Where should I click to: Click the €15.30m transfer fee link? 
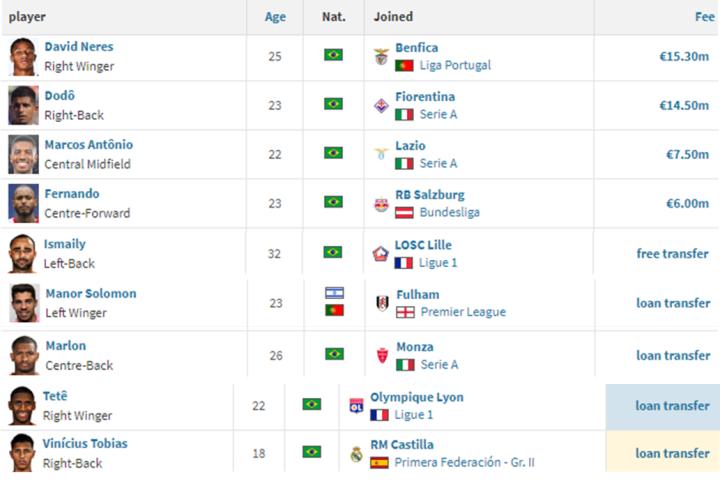[x=684, y=56]
